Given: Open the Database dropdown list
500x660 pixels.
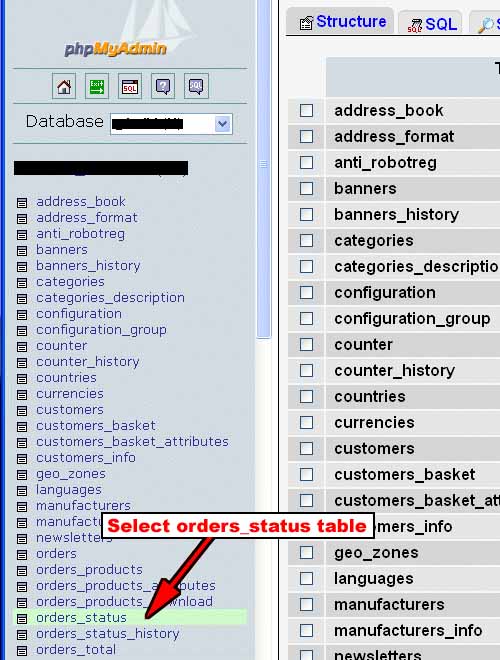Looking at the screenshot, I should [x=222, y=124].
